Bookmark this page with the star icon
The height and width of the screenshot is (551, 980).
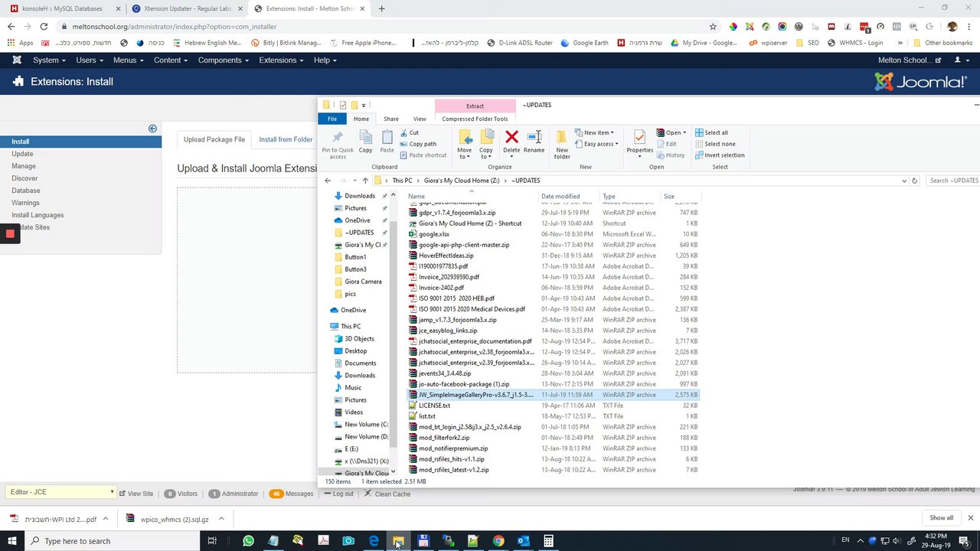[713, 26]
